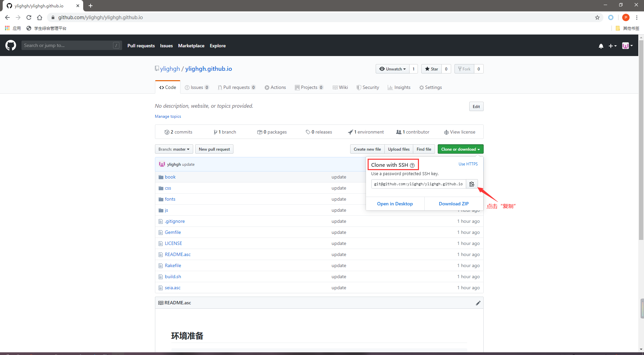The image size is (644, 355).
Task: Click the Fork button
Action: [x=464, y=69]
